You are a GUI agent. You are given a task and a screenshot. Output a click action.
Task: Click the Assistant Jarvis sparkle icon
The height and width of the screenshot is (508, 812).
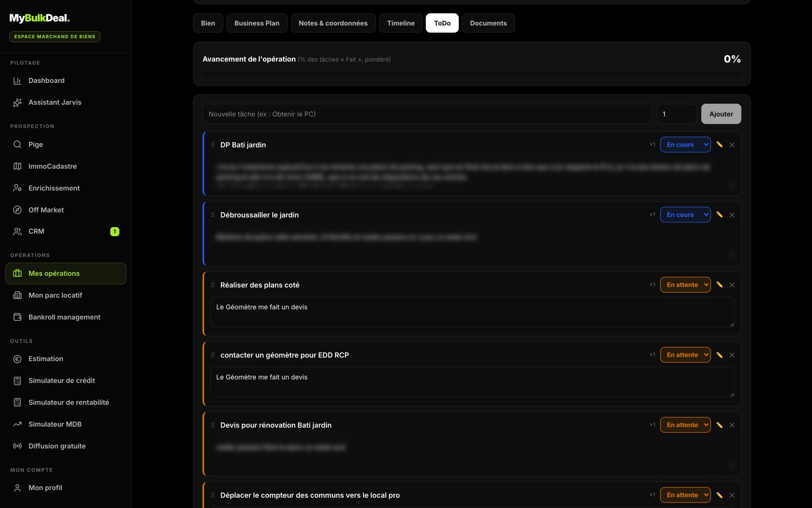[17, 103]
